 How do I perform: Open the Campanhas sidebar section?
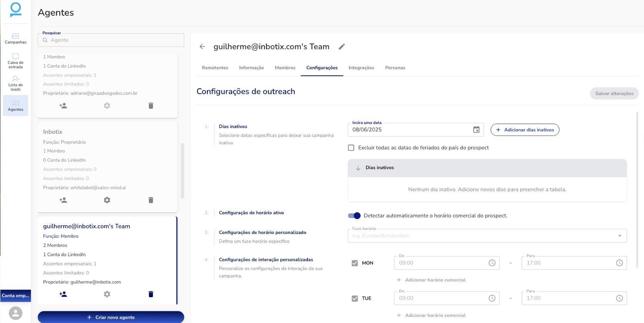15,39
